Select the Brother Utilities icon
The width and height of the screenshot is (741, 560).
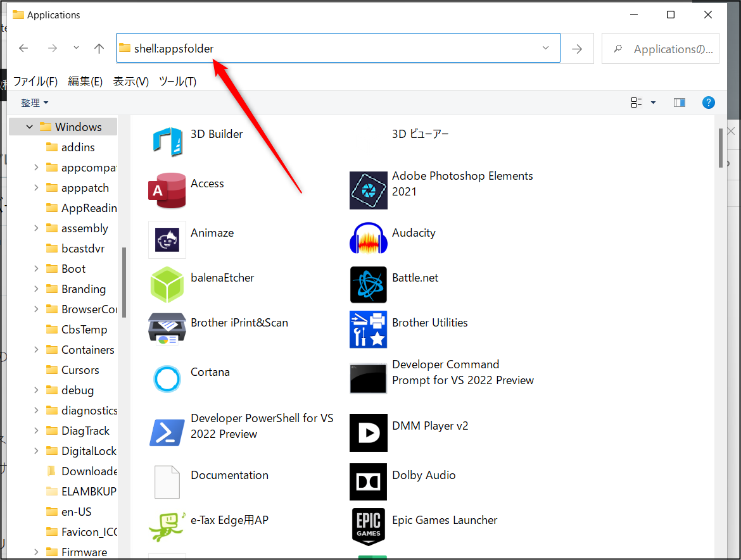[x=369, y=329]
